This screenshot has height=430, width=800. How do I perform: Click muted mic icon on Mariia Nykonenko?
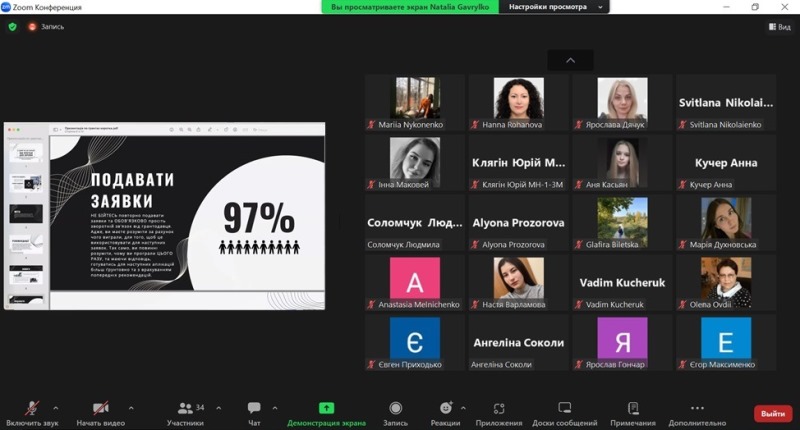(x=371, y=124)
